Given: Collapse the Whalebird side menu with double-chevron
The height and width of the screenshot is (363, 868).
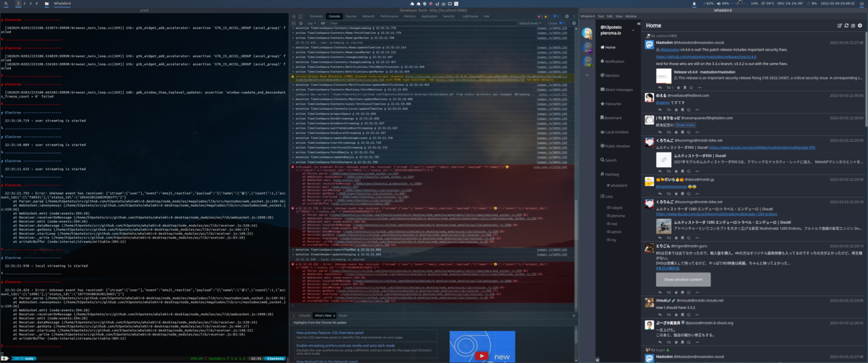Looking at the screenshot, I should (639, 23).
